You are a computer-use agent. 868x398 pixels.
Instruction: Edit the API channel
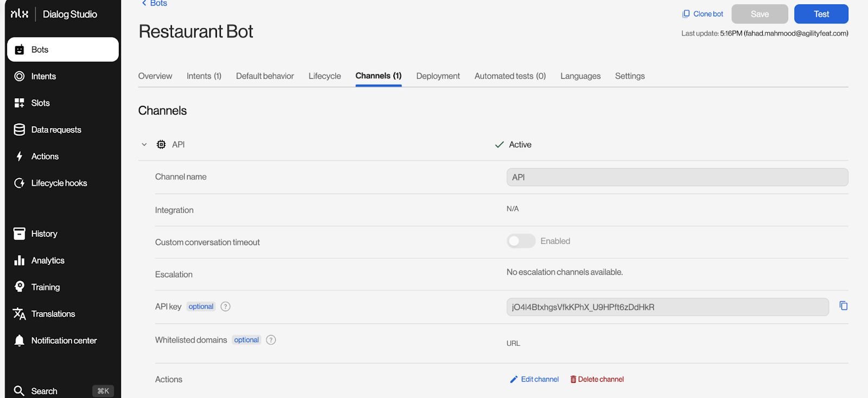pos(534,380)
